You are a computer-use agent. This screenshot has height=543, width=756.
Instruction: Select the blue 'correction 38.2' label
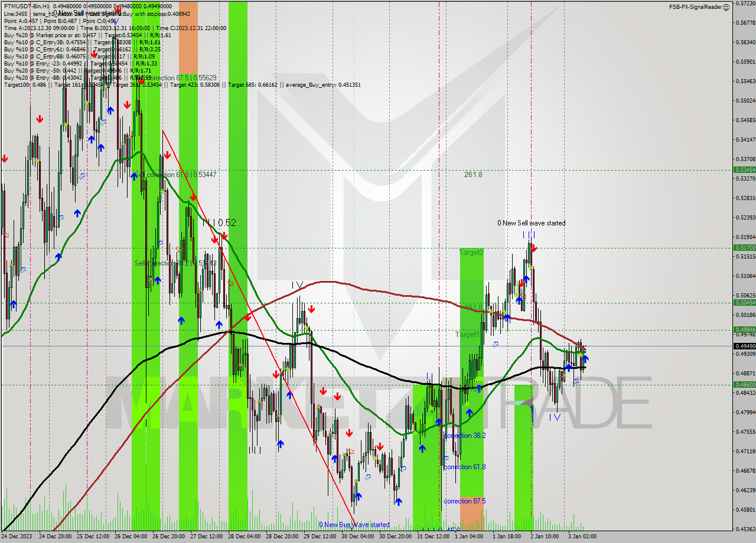point(464,436)
